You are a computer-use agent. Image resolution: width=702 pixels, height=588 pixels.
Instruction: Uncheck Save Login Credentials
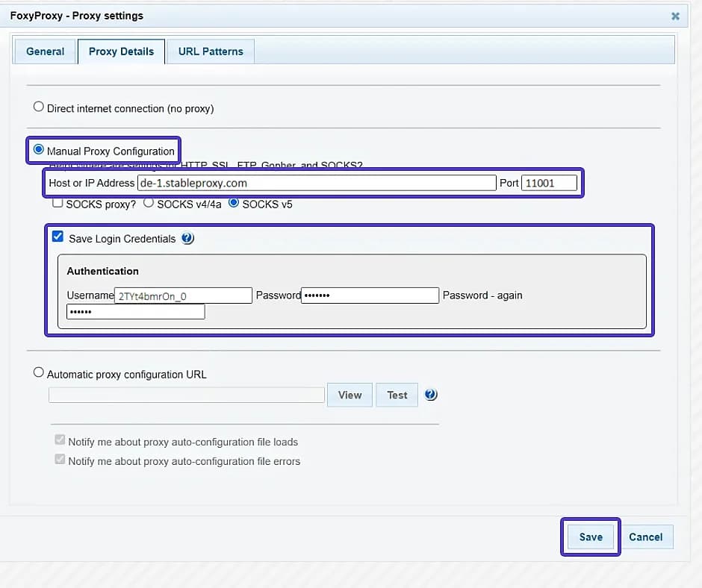click(x=58, y=237)
